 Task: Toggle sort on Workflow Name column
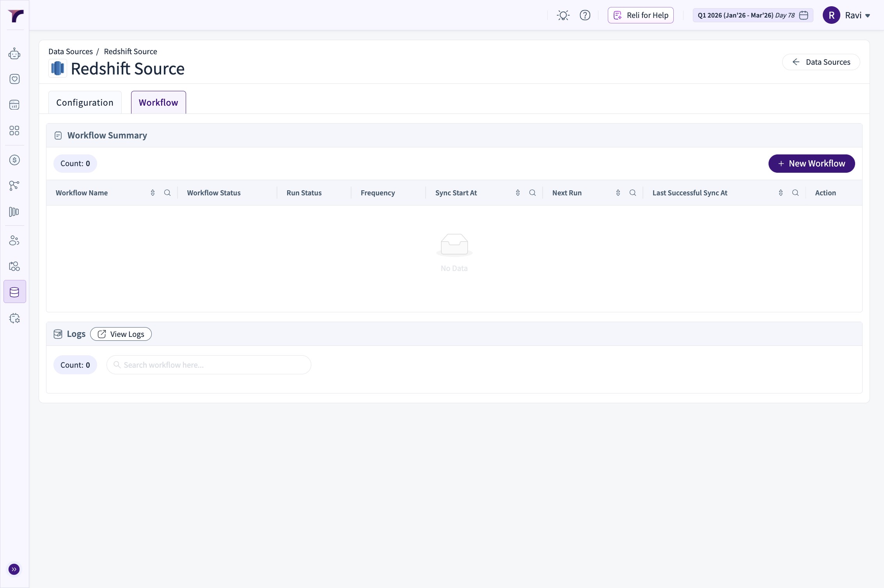(153, 193)
